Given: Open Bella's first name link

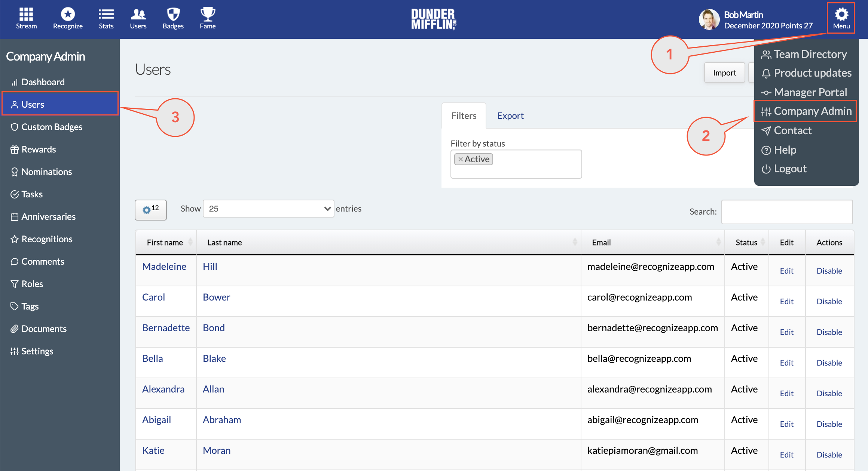Looking at the screenshot, I should click(x=153, y=358).
